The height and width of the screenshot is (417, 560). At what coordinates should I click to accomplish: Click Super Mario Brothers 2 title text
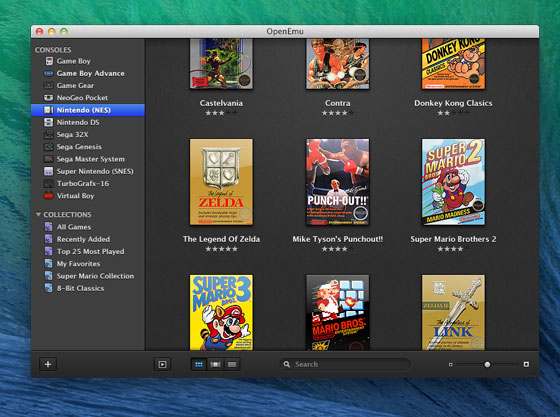click(x=453, y=239)
